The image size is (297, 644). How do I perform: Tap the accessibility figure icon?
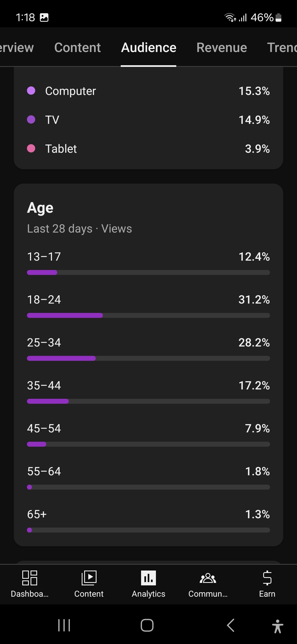pyautogui.click(x=277, y=626)
